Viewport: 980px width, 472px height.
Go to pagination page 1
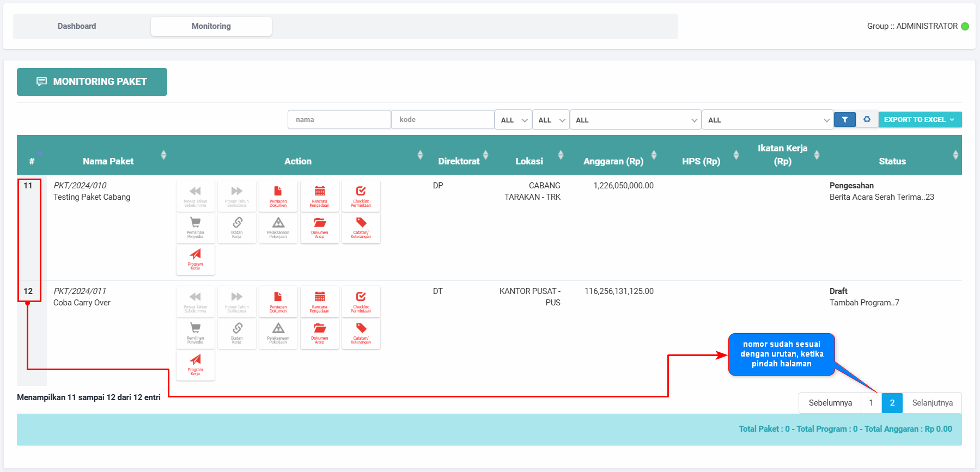(x=871, y=403)
